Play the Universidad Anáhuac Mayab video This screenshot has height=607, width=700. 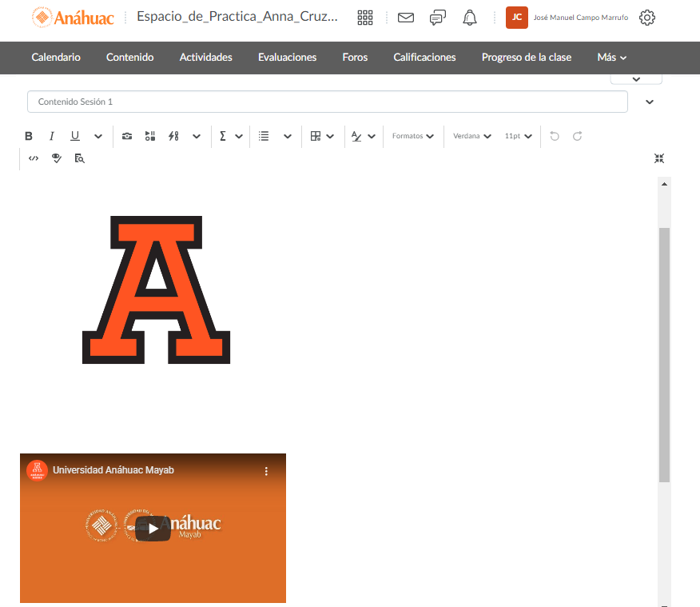(x=153, y=529)
